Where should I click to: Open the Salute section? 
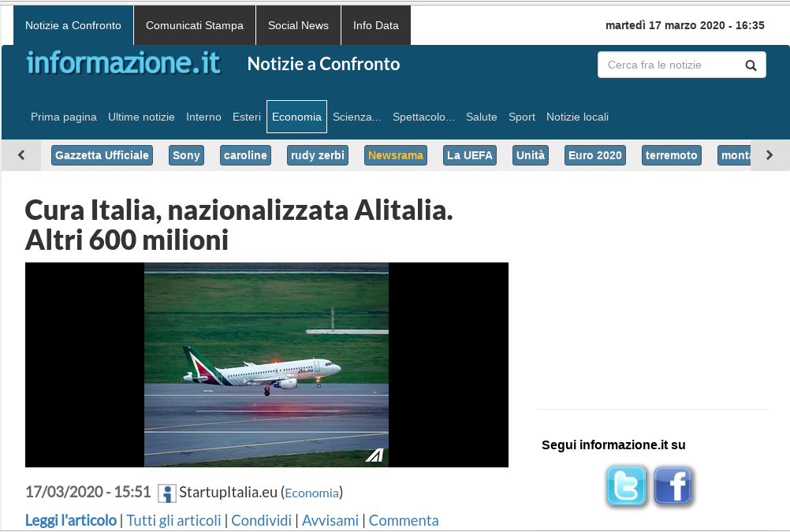pyautogui.click(x=481, y=117)
